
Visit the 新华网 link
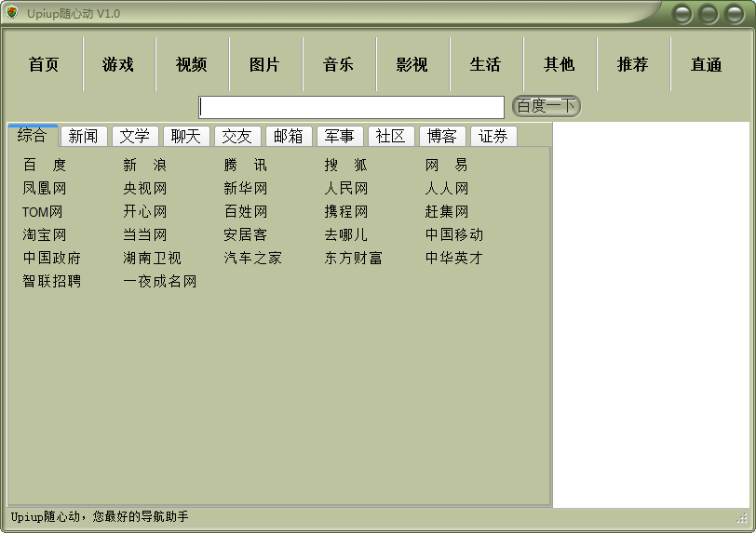[x=246, y=188]
